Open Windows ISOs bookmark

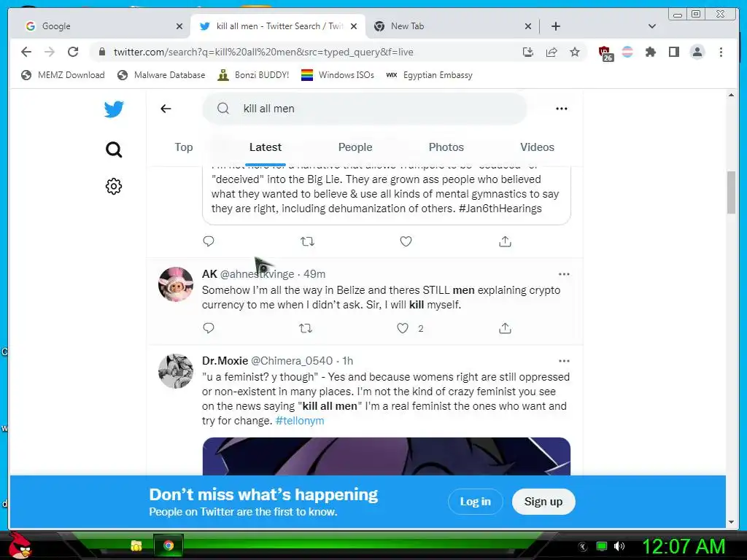[x=338, y=75]
